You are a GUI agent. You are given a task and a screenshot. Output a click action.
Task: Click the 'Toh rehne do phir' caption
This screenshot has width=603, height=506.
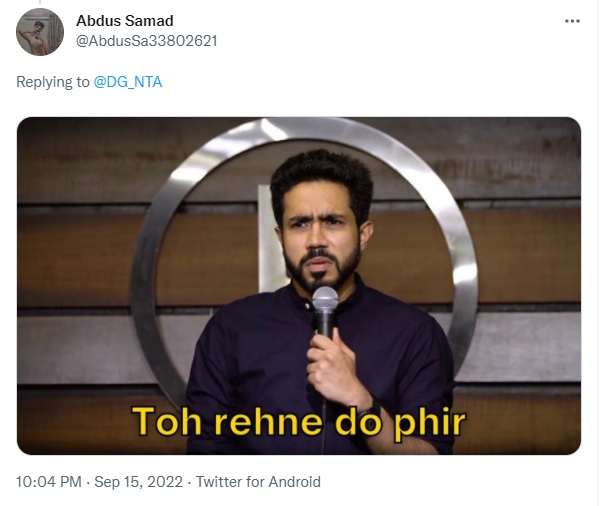point(298,421)
